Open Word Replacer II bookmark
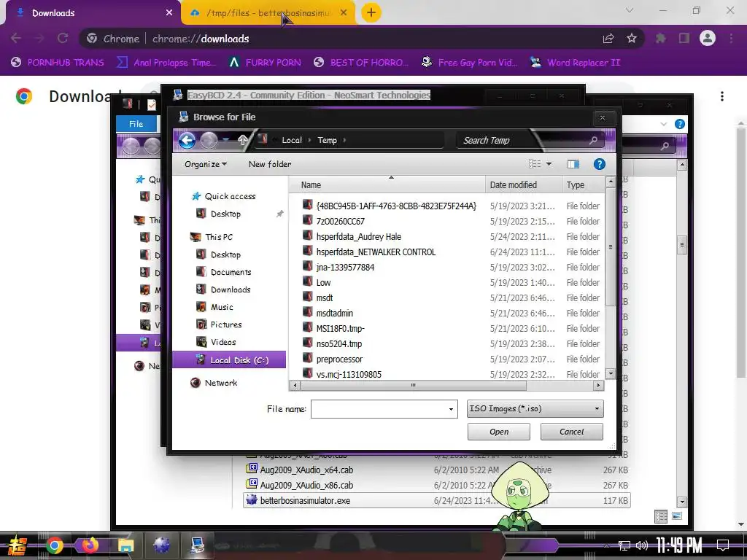747x560 pixels. [576, 63]
